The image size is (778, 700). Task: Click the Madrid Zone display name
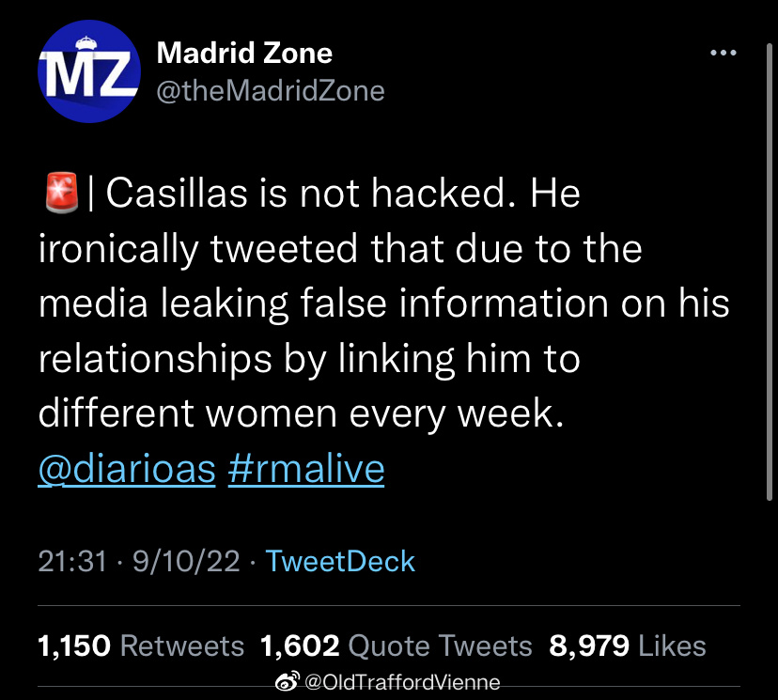coord(244,54)
